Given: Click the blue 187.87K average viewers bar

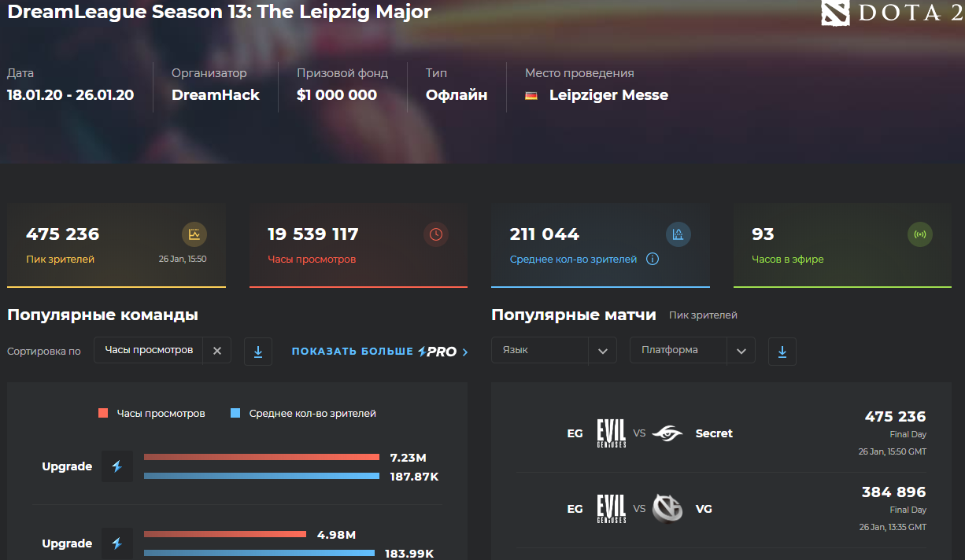Looking at the screenshot, I should pos(261,476).
